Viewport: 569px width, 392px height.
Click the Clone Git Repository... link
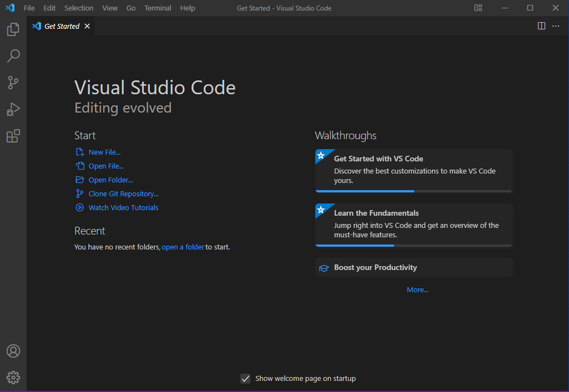click(123, 194)
